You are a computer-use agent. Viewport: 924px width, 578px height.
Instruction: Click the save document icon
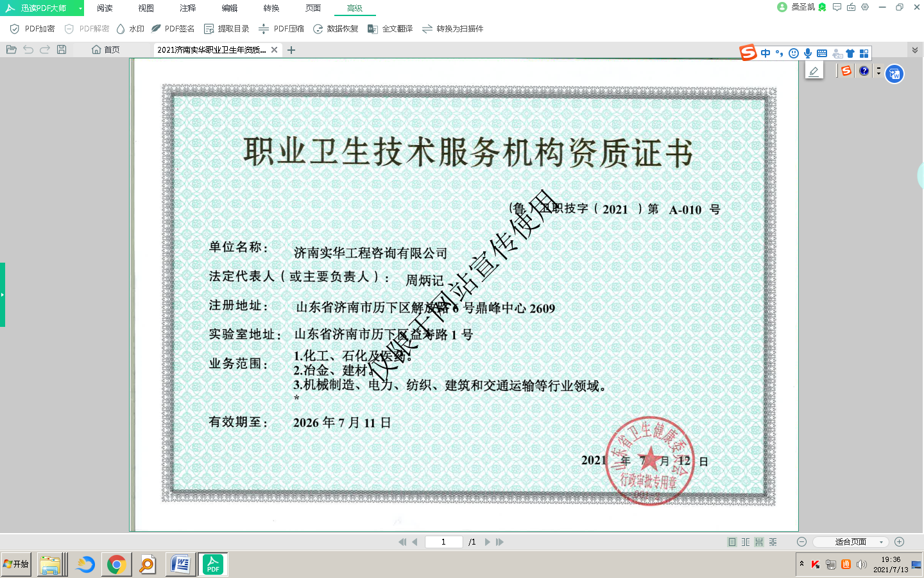click(x=62, y=49)
